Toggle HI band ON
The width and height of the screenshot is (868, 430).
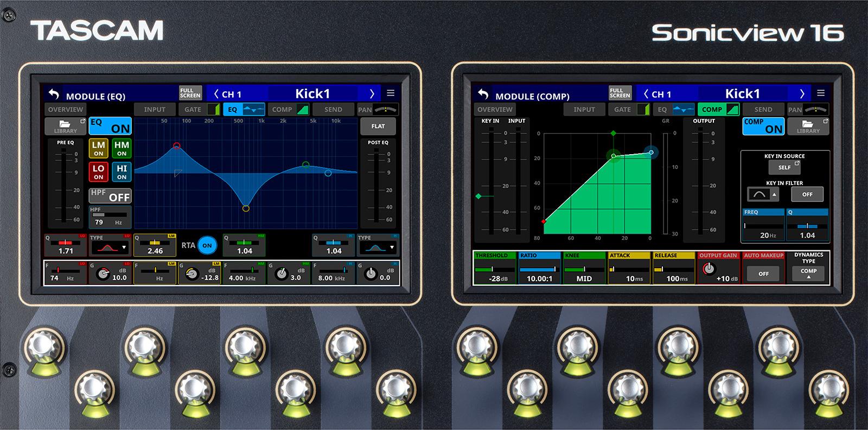coord(122,172)
